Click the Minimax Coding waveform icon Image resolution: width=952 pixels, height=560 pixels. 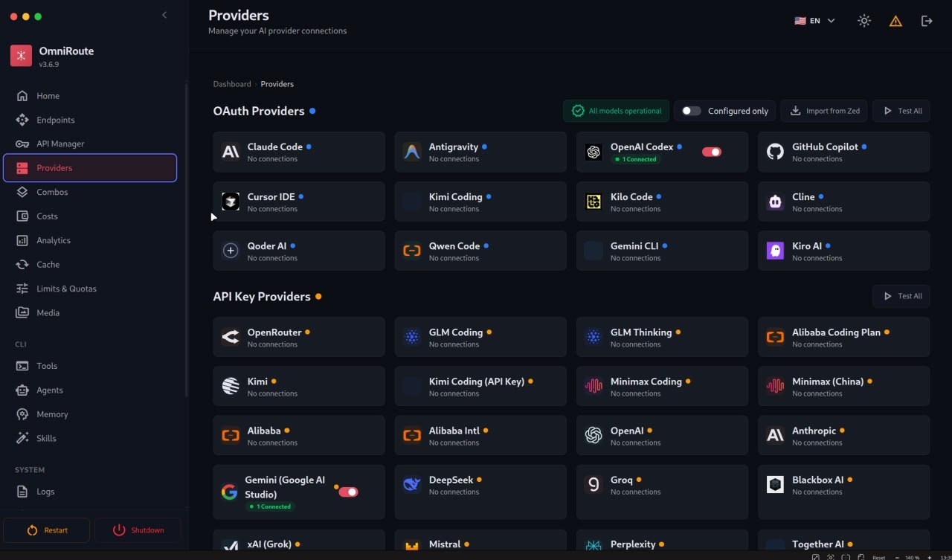coord(594,386)
